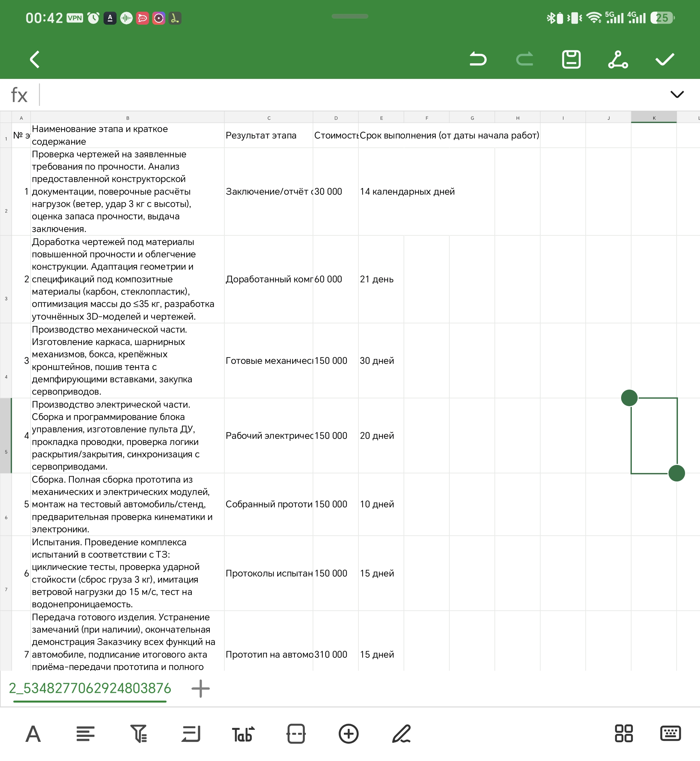Tap the battery indicator showing 25
The image size is (700, 761).
tap(662, 18)
